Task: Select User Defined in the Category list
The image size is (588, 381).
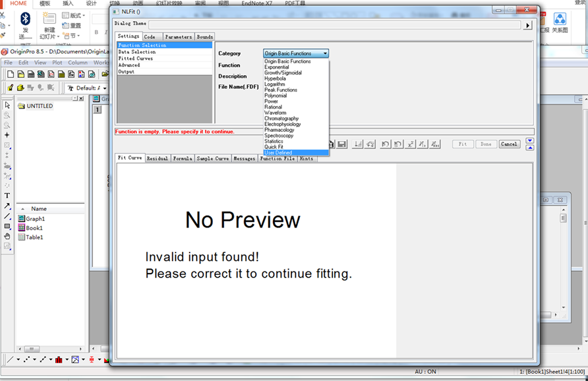Action: point(296,153)
